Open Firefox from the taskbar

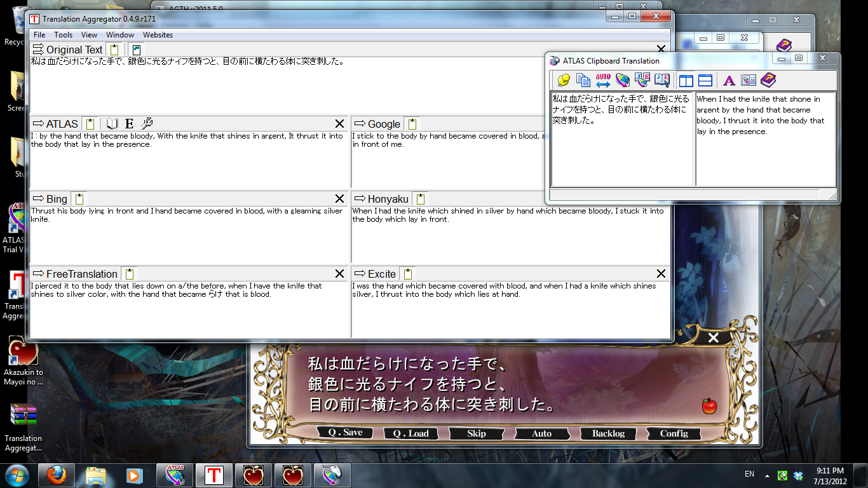pos(57,475)
